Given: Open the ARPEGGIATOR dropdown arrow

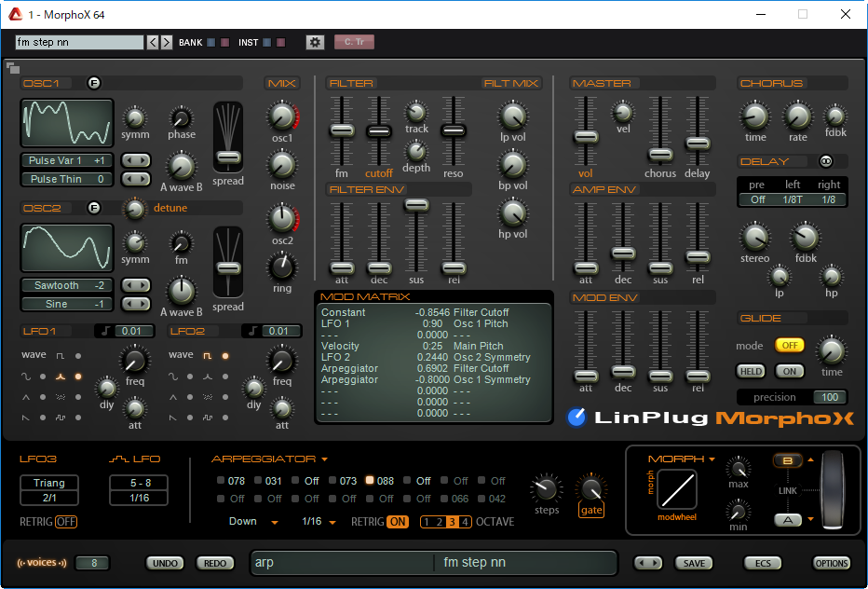Looking at the screenshot, I should pos(324,459).
